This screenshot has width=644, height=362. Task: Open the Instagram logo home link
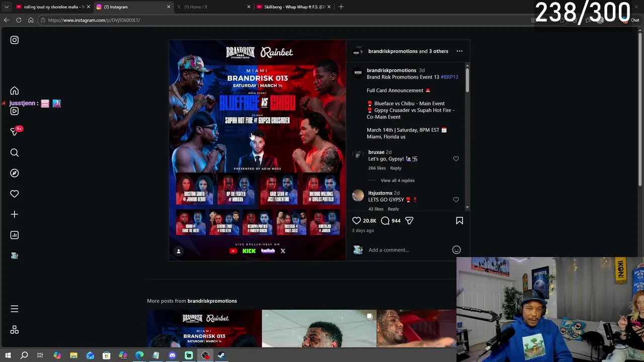click(x=15, y=40)
